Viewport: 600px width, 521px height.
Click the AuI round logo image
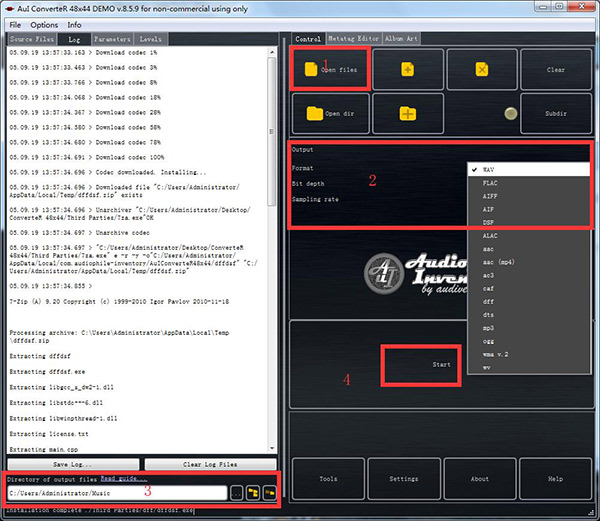tap(383, 273)
